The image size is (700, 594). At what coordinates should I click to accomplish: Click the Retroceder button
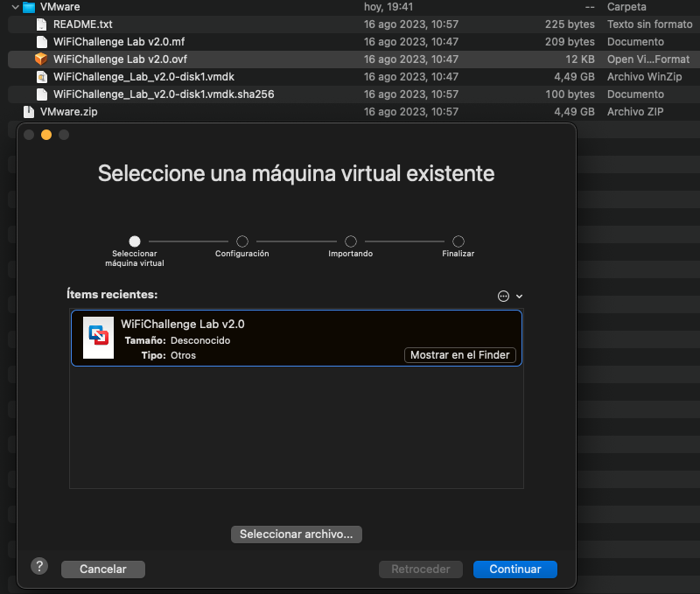click(x=421, y=570)
